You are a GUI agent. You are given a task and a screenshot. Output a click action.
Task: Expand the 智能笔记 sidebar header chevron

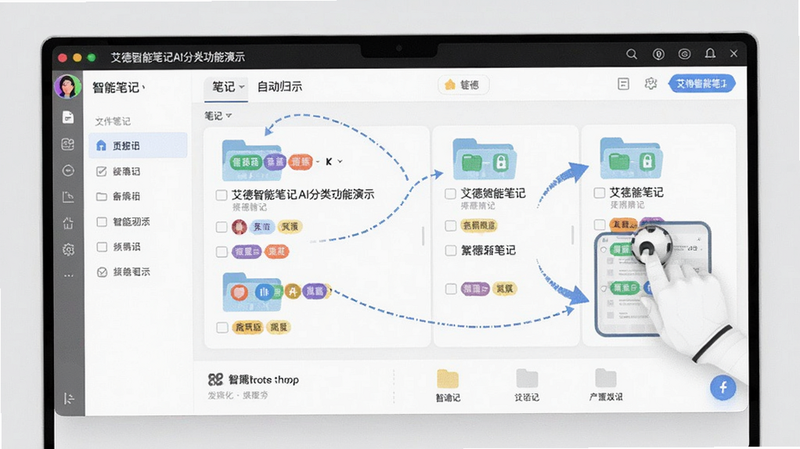click(x=143, y=88)
